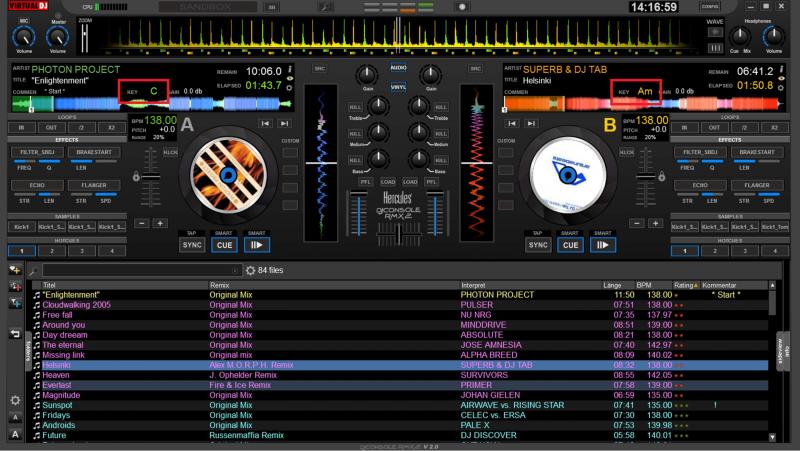The width and height of the screenshot is (800, 451).
Task: Toggle key lock padlock on deck B
Action: tap(662, 177)
